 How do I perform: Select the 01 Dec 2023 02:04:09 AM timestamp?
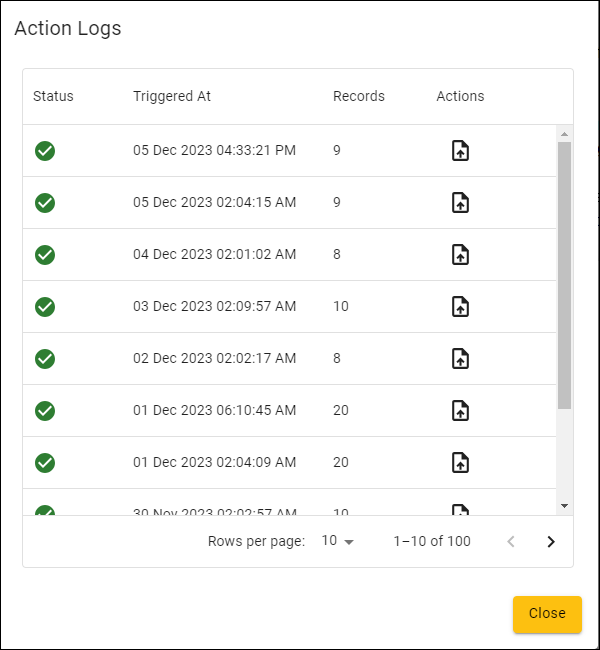click(214, 462)
